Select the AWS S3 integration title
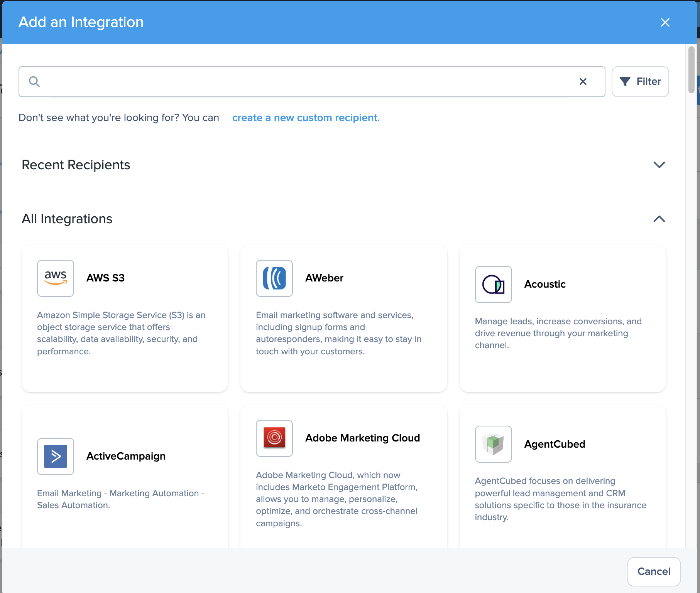This screenshot has width=700, height=593. click(x=105, y=278)
